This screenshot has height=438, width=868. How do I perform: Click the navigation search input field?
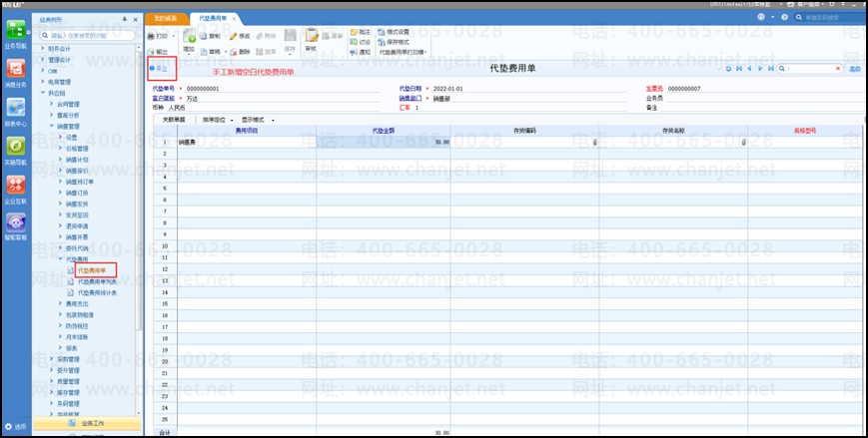click(90, 35)
